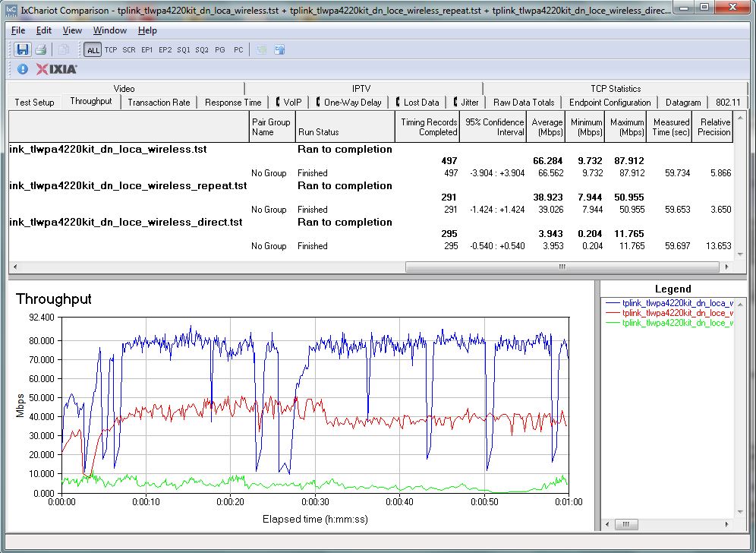Click the legend scroll right arrow
This screenshot has height=553, width=756.
(726, 524)
